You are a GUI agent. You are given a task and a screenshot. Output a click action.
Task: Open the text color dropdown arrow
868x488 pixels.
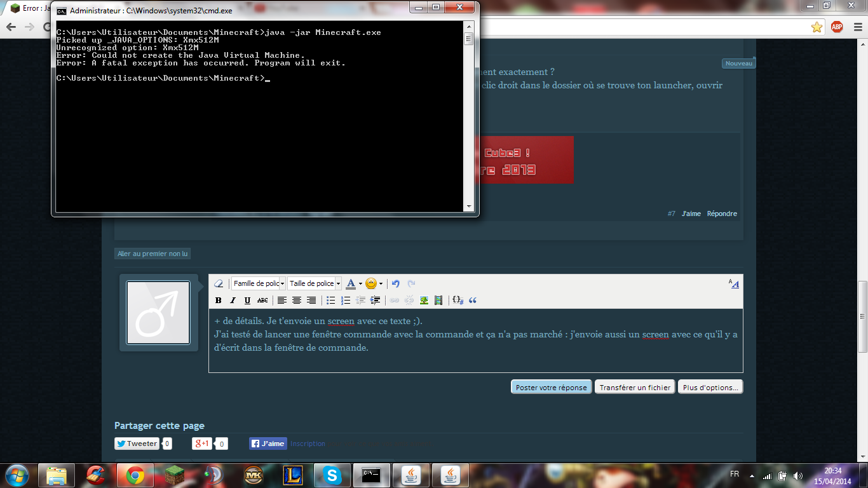click(360, 284)
